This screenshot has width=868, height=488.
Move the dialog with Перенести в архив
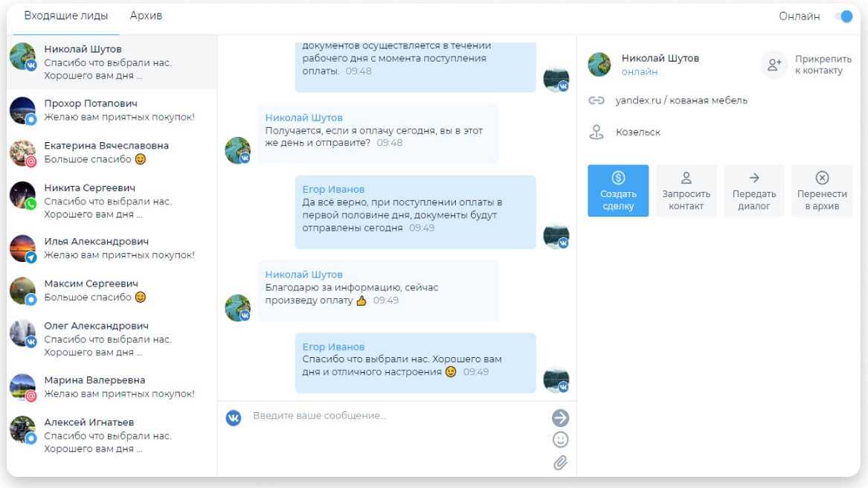point(822,190)
